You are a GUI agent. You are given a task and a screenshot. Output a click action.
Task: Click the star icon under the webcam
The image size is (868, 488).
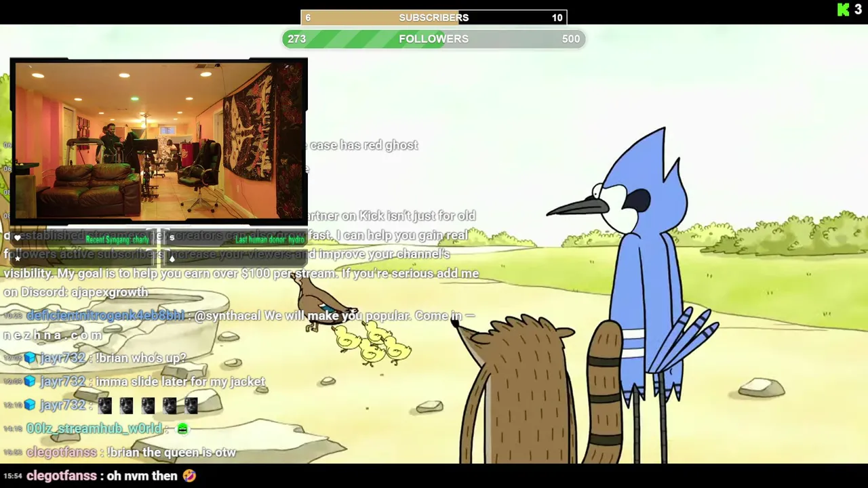coord(18,258)
